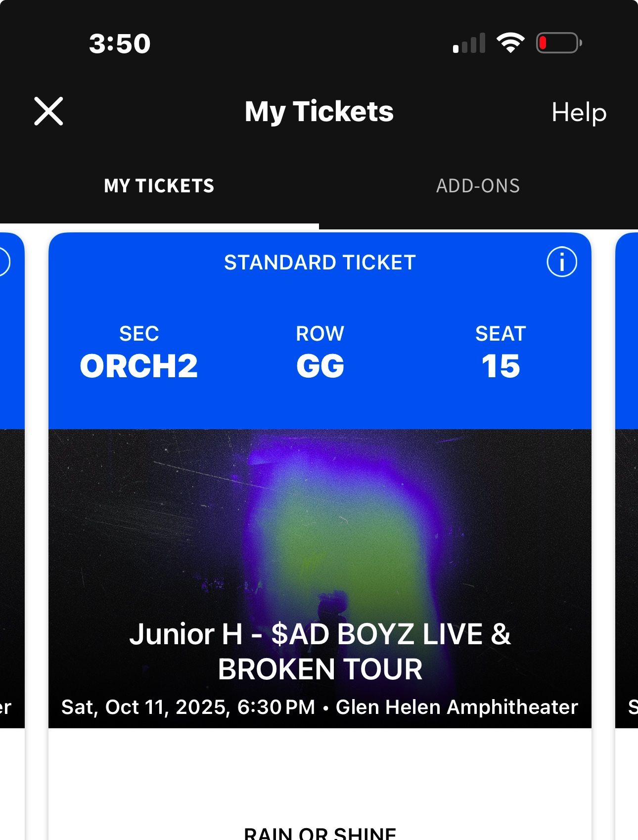
Task: Switch to the ADD-ONS tab
Action: 478,186
